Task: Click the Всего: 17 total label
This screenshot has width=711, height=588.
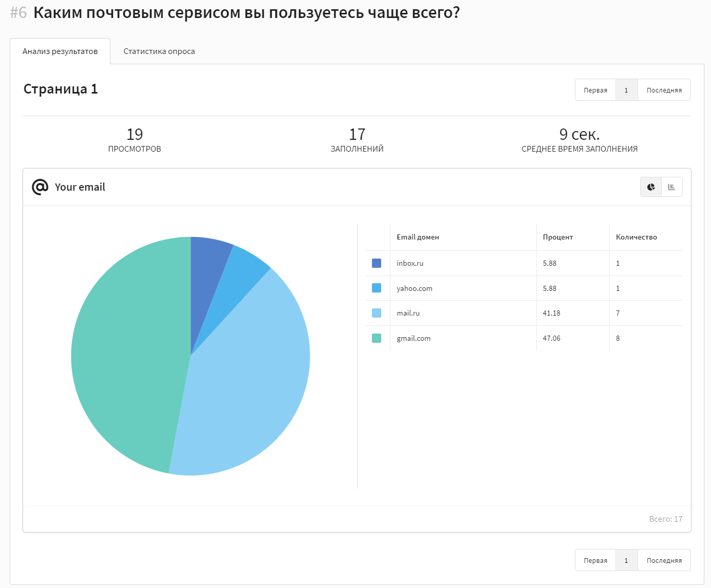Action: [666, 519]
